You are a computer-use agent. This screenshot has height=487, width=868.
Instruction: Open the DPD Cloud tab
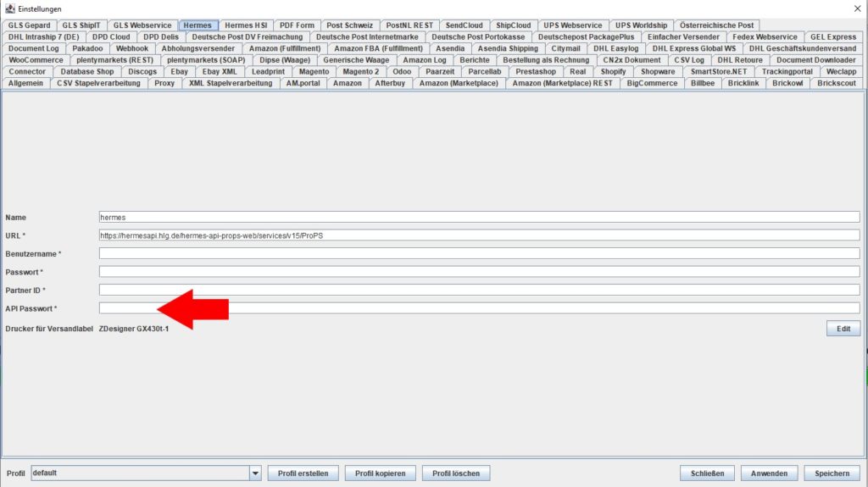point(111,37)
